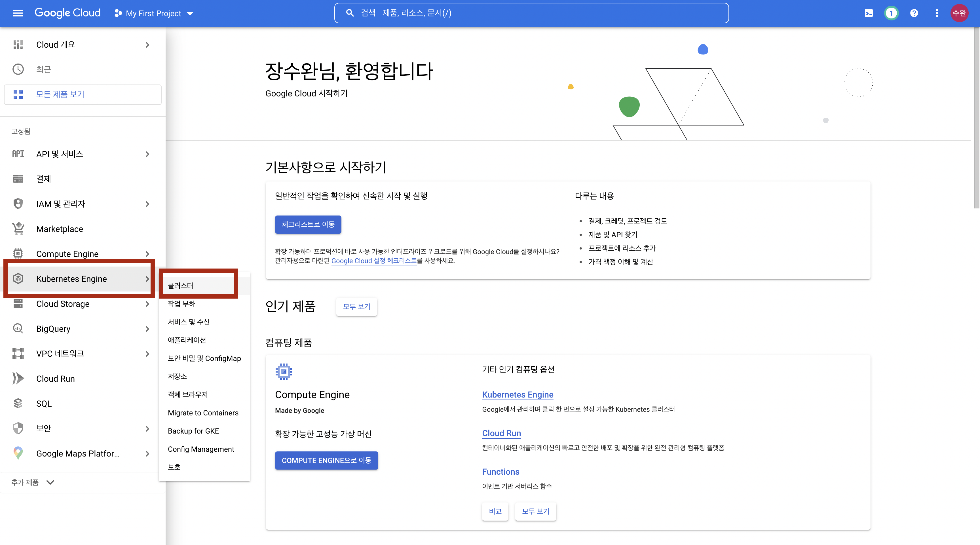
Task: Select 작업 부하 submenu item
Action: pos(204,303)
